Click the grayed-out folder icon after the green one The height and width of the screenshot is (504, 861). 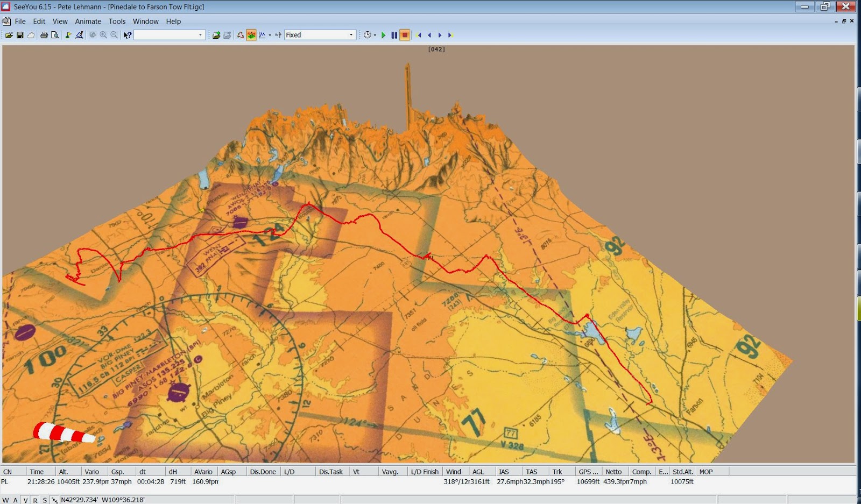[227, 35]
